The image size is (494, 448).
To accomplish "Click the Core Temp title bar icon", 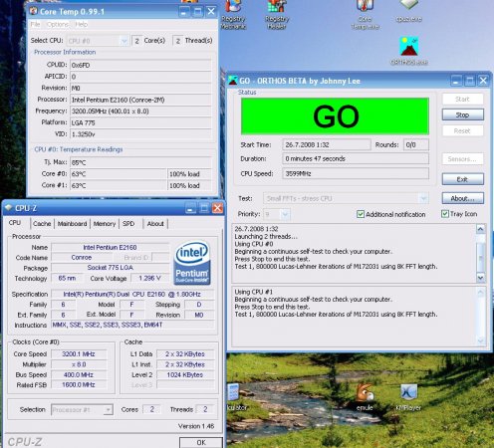I will click(33, 11).
